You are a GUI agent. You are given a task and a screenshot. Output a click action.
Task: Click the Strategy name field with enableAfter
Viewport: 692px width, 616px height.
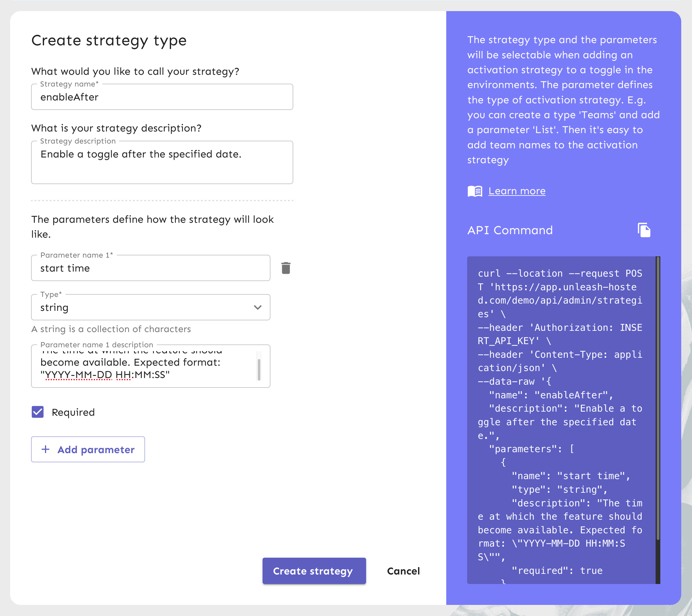click(162, 97)
